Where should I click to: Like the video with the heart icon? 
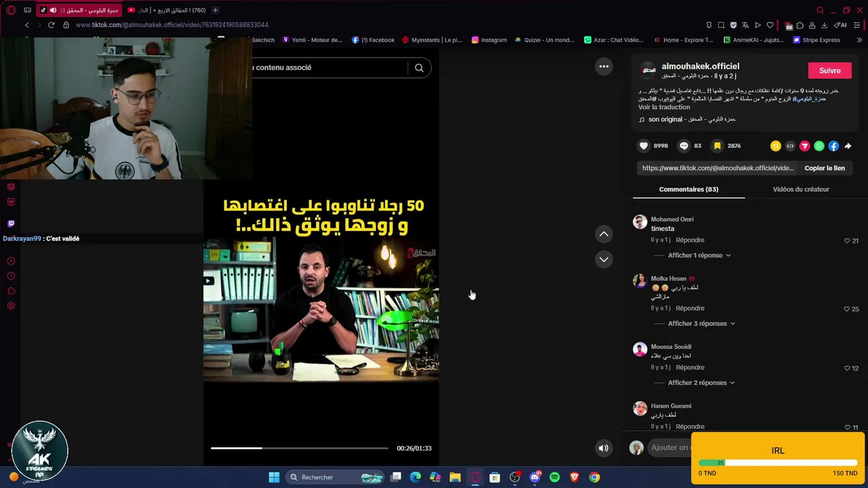(644, 146)
